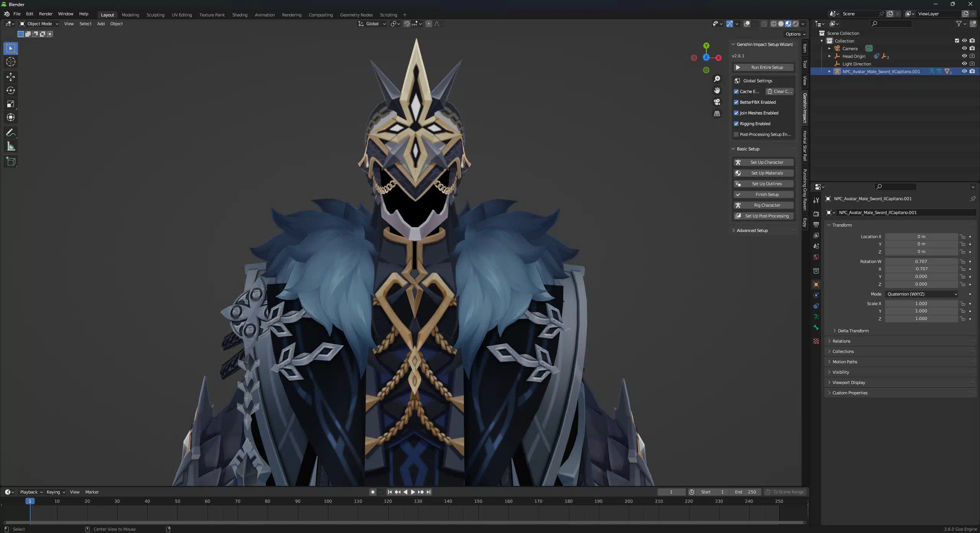Uncheck Join Meshes Enabled
Image resolution: width=980 pixels, height=533 pixels.
coord(736,113)
